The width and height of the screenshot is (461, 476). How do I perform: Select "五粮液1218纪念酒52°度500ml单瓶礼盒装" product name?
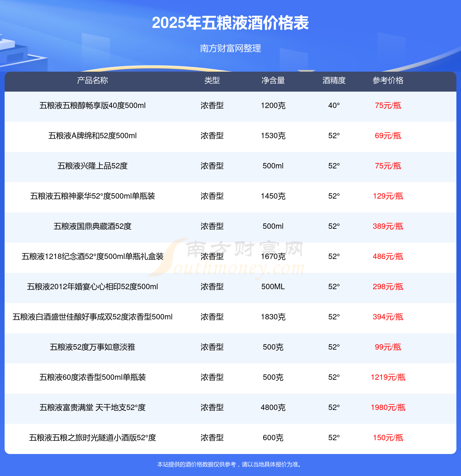click(x=92, y=256)
